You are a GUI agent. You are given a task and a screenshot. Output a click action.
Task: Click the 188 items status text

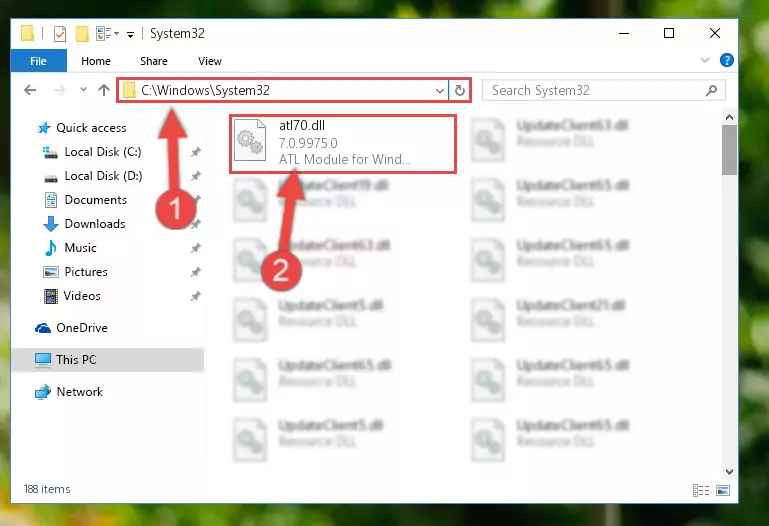47,489
